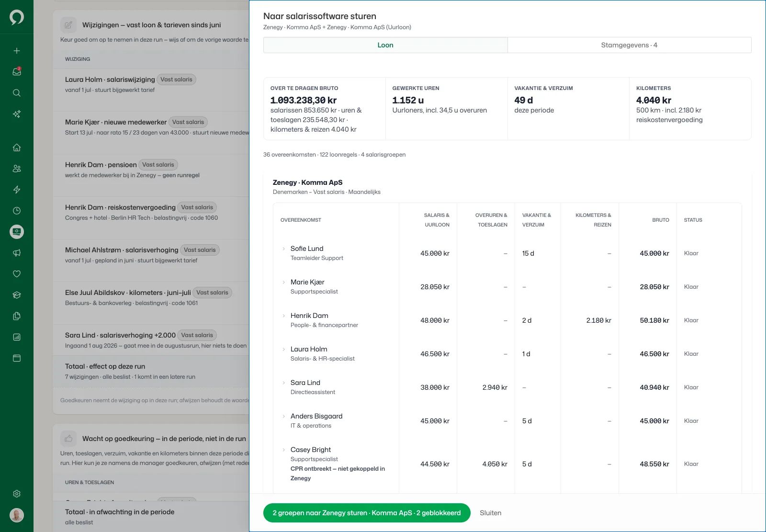The width and height of the screenshot is (766, 532).
Task: Open the documents copy sidebar icon
Action: coord(17,316)
